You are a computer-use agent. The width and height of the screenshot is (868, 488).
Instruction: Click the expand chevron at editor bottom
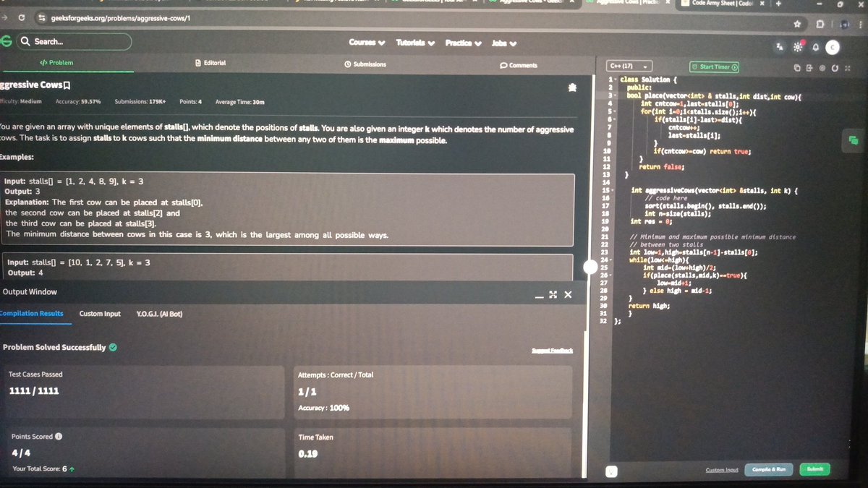(x=611, y=471)
